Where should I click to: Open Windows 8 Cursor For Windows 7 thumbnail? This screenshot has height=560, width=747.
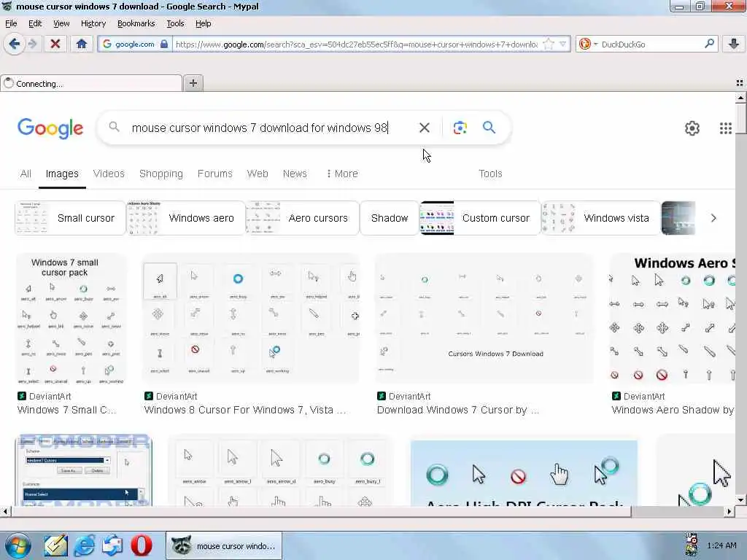(x=251, y=319)
